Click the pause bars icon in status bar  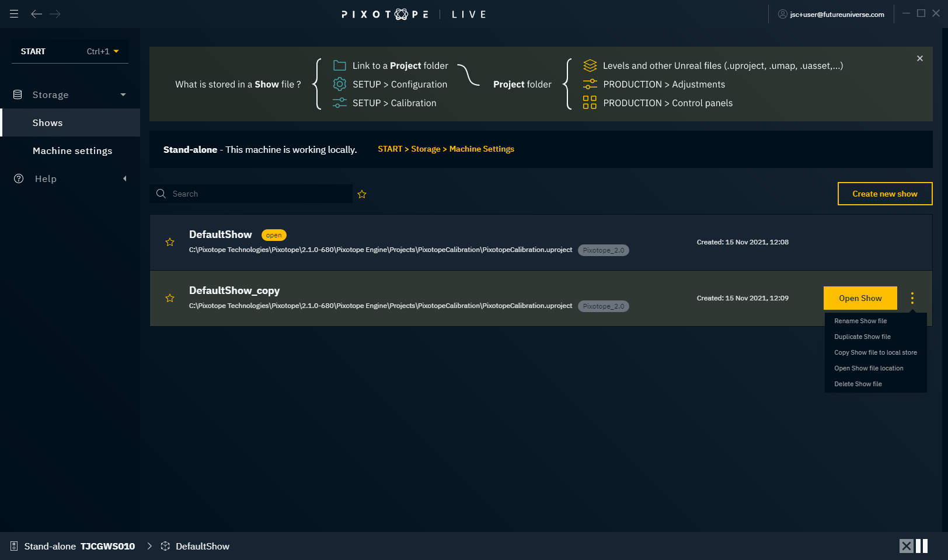[922, 546]
